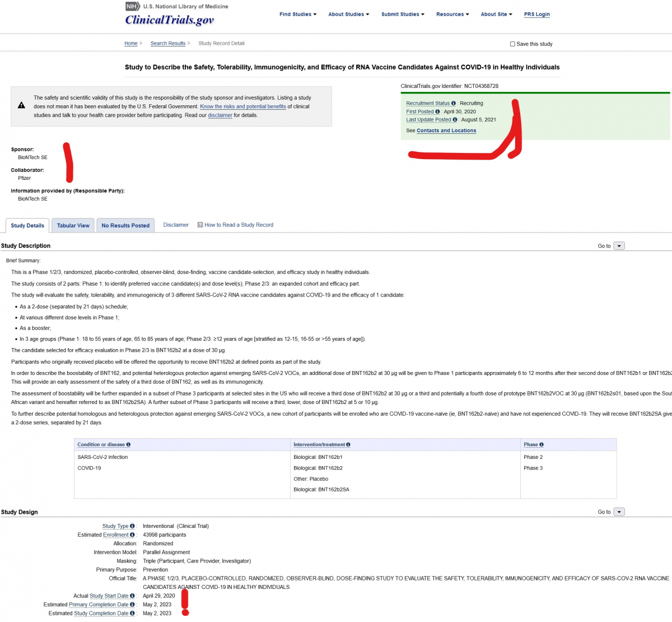
Task: Open the Go to dropdown in Study Description
Action: tap(619, 246)
